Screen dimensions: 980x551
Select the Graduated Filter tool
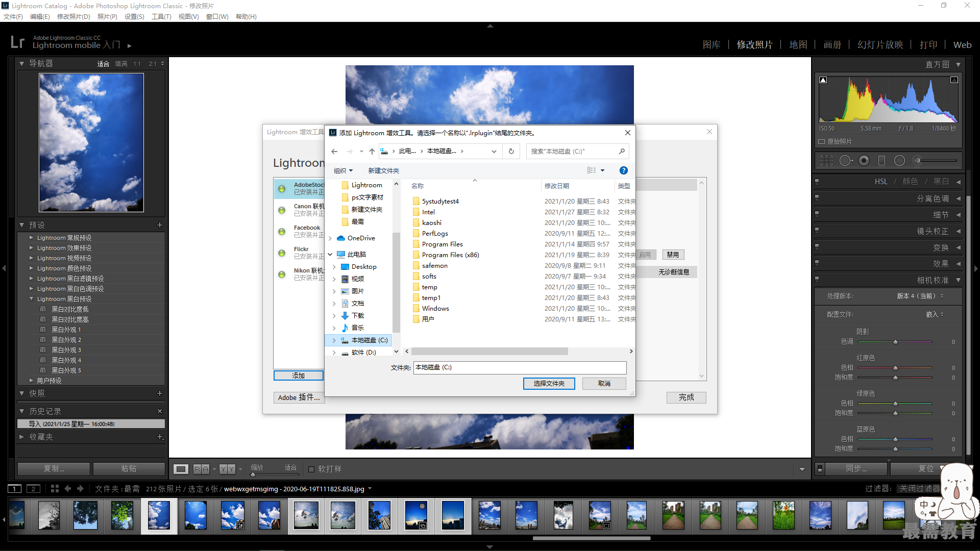pyautogui.click(x=881, y=161)
